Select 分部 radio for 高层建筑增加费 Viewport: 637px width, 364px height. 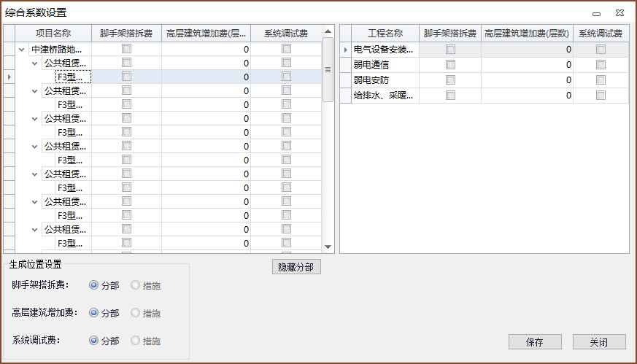[x=93, y=313]
